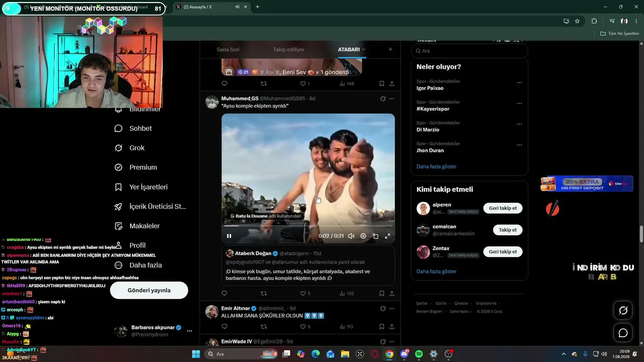Switch to the Takip ediliyor tab

(289, 50)
